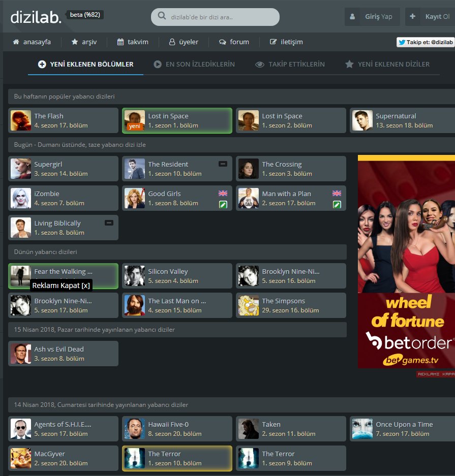The image size is (455, 476).
Task: Go to anasayfa home menu item
Action: click(x=32, y=42)
